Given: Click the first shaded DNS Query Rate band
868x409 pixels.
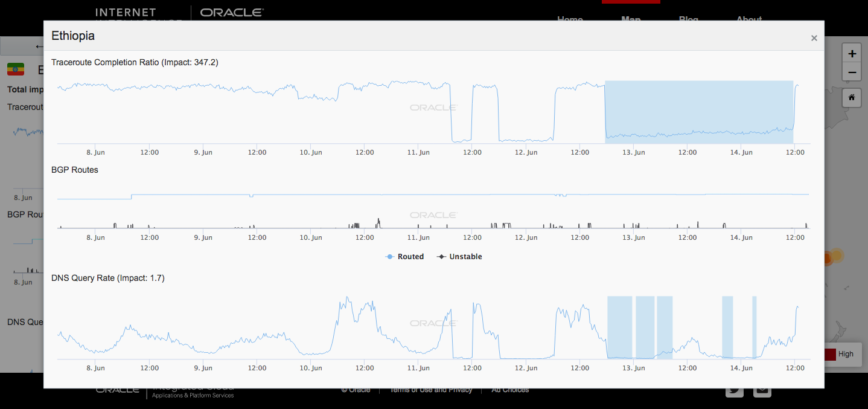Looking at the screenshot, I should tap(619, 327).
